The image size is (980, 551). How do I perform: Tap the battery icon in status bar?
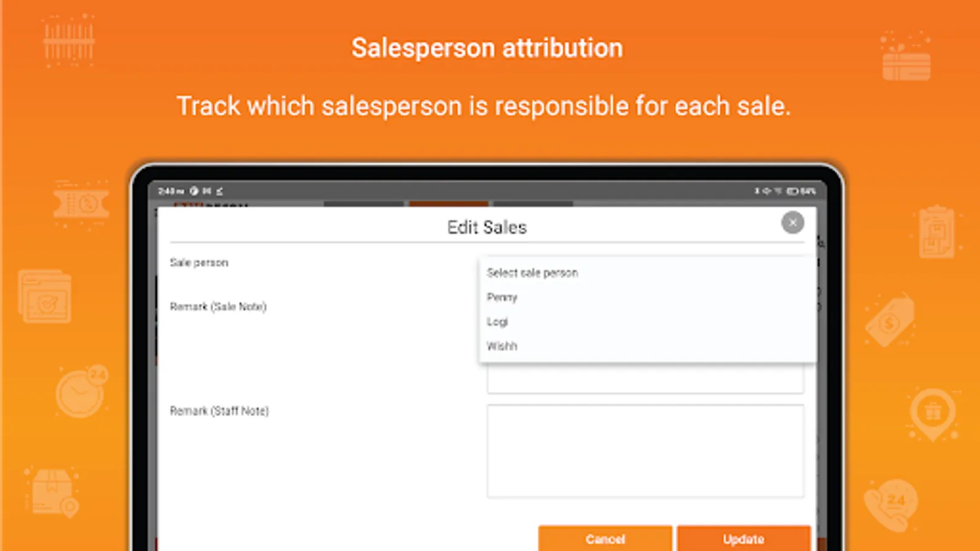(792, 191)
